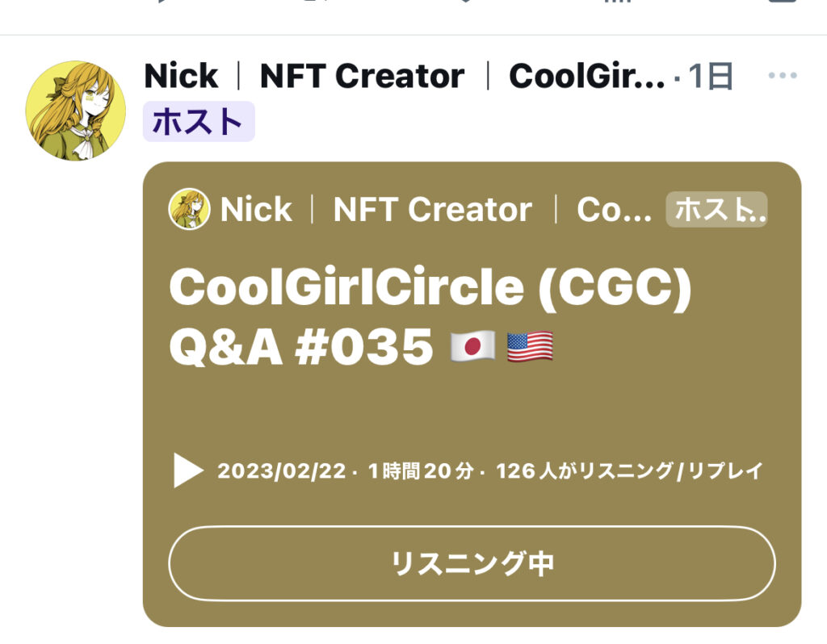Open Nick's large yellow profile avatar
Viewport: 827px width, 644px height.
pyautogui.click(x=76, y=111)
